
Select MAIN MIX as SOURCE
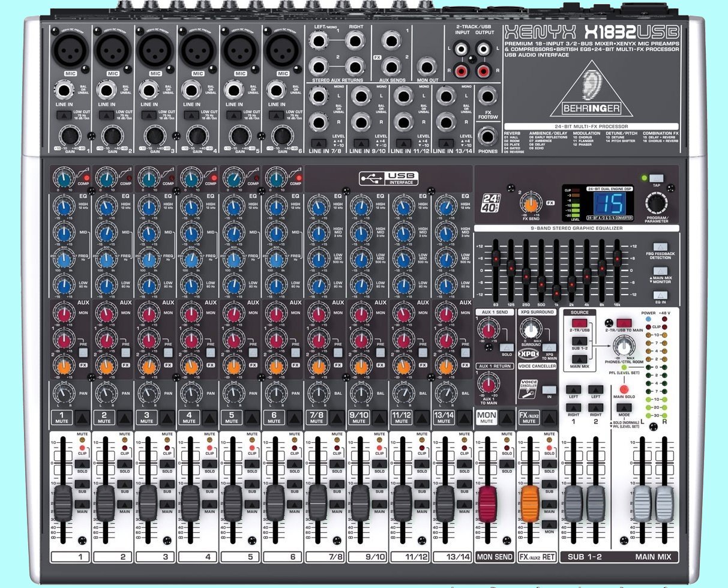click(x=579, y=359)
